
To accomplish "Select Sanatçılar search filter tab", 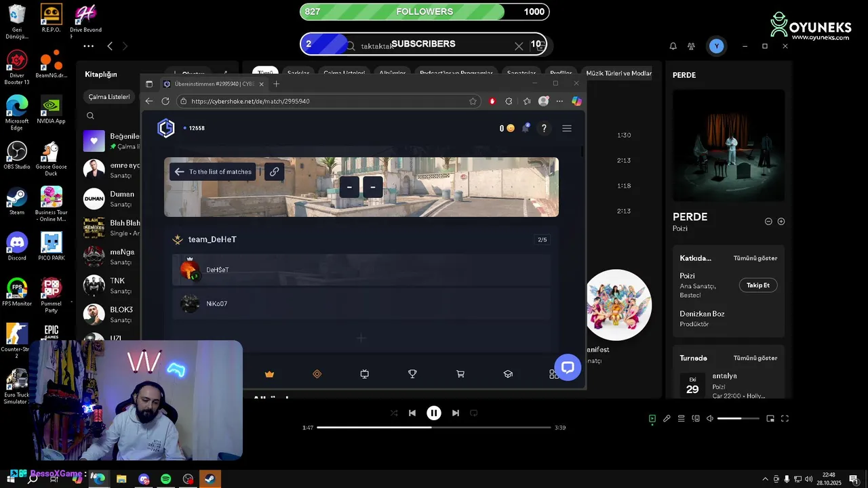I will [x=521, y=73].
